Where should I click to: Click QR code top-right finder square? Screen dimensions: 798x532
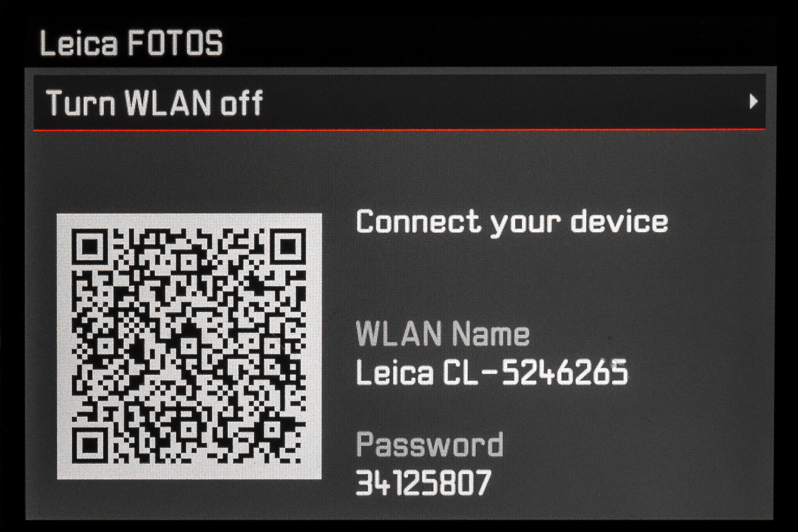(289, 246)
